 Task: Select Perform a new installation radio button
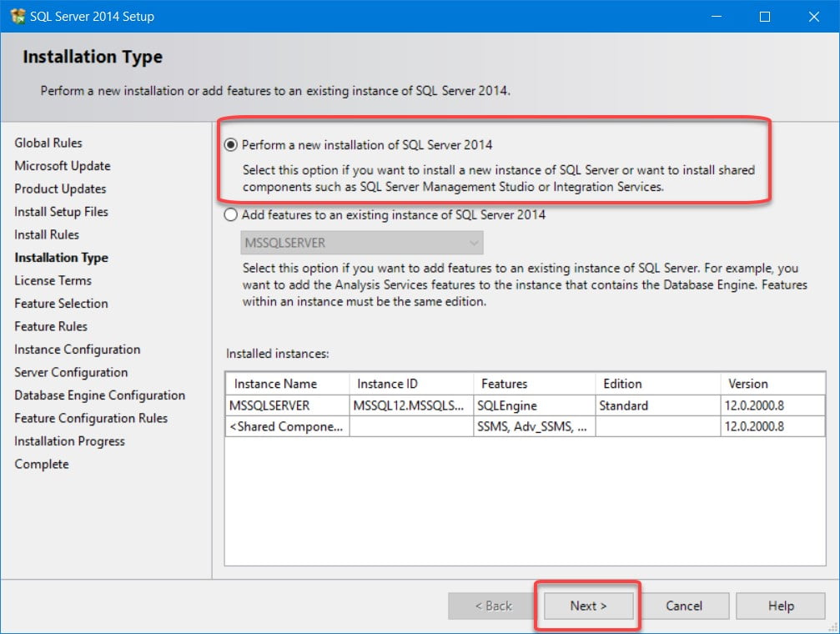pos(231,144)
